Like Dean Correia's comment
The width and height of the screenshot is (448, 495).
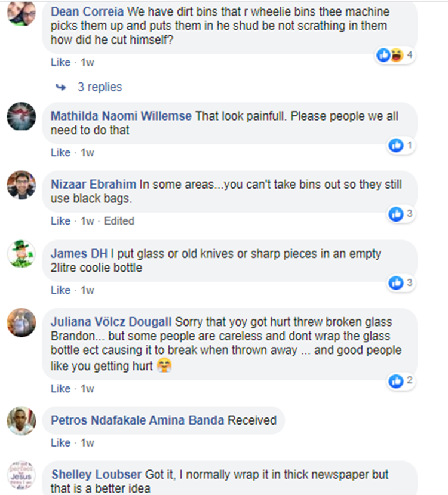tap(60, 63)
